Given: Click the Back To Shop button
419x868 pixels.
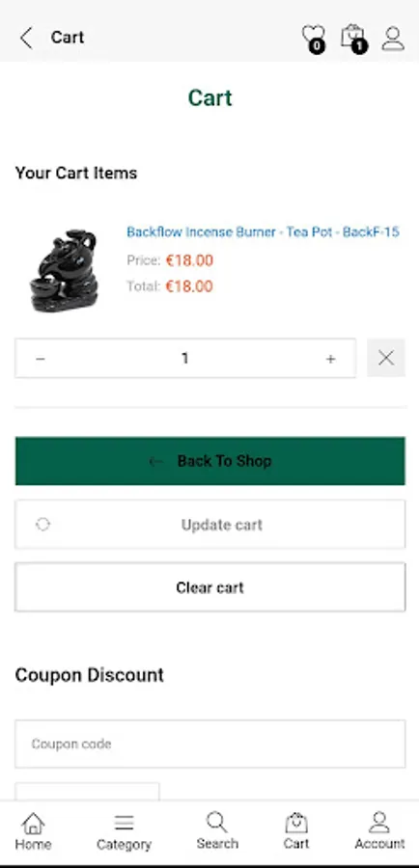Looking at the screenshot, I should (210, 461).
